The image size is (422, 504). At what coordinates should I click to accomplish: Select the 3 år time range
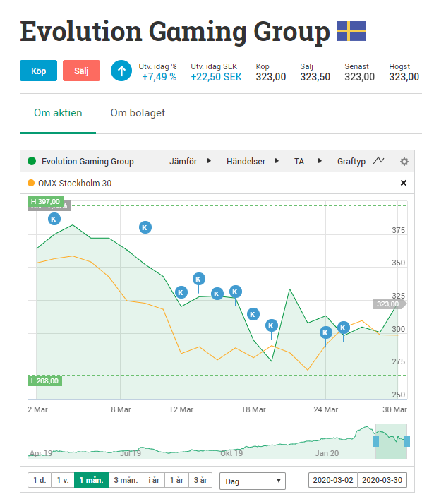(x=200, y=480)
